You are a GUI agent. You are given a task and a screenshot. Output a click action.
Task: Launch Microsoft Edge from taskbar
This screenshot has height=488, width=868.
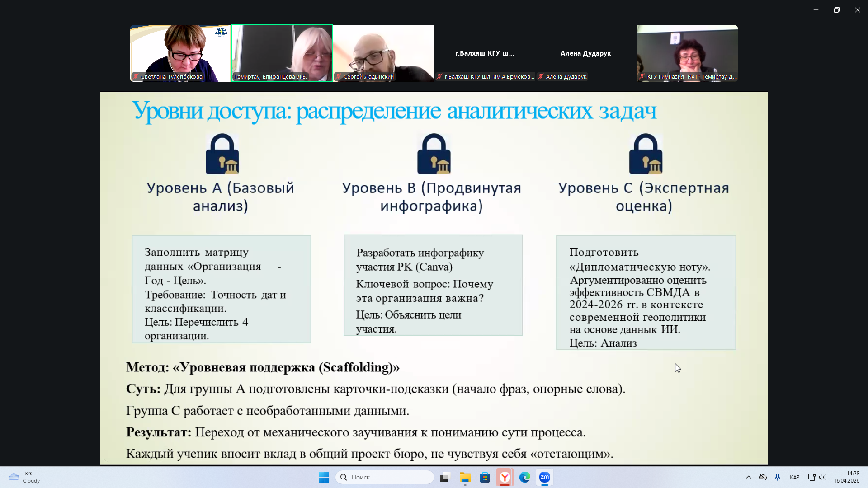coord(524,477)
